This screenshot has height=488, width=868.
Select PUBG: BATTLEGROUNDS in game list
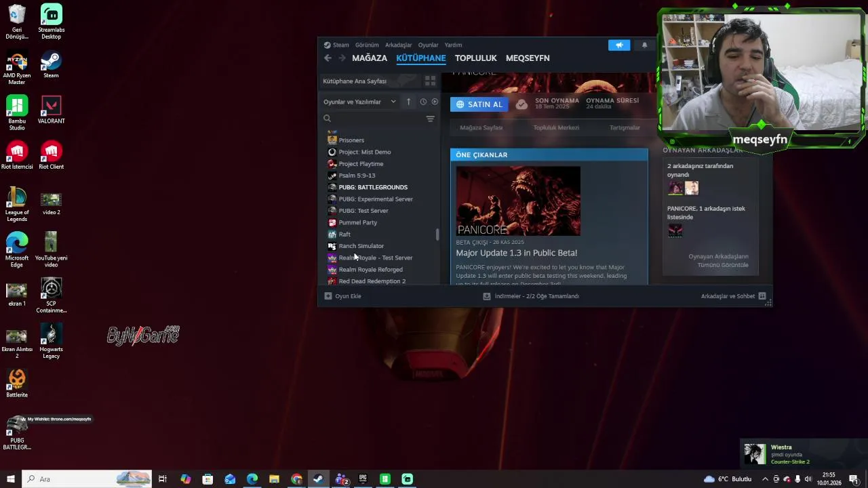[x=373, y=187]
